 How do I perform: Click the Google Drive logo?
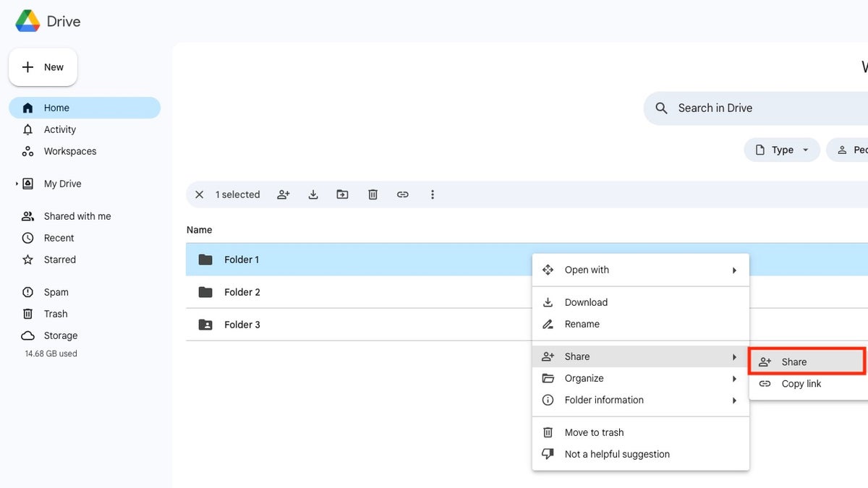27,21
